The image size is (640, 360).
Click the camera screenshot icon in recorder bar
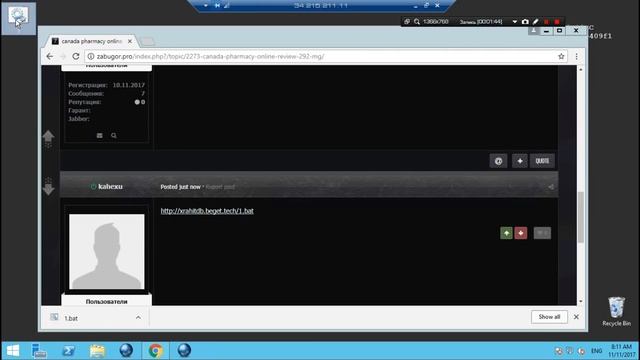525,22
